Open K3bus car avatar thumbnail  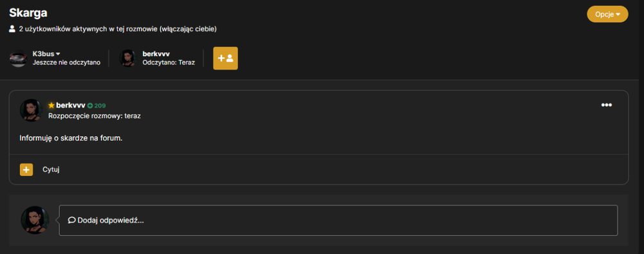[x=18, y=59]
